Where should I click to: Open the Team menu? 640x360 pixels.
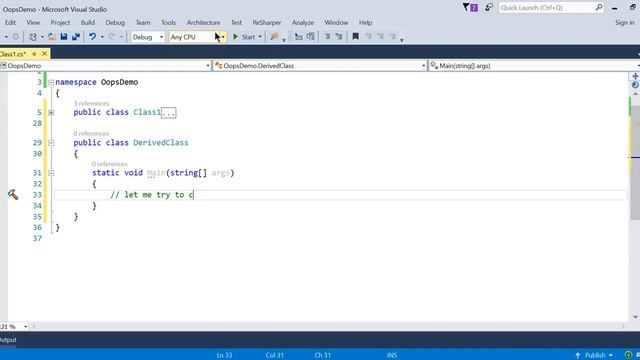143,23
